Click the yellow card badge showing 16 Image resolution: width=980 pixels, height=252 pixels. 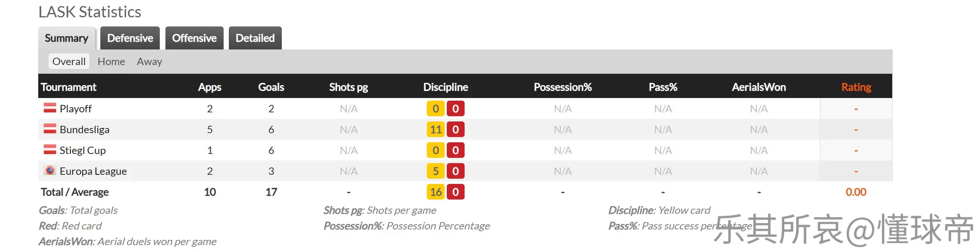pyautogui.click(x=436, y=192)
